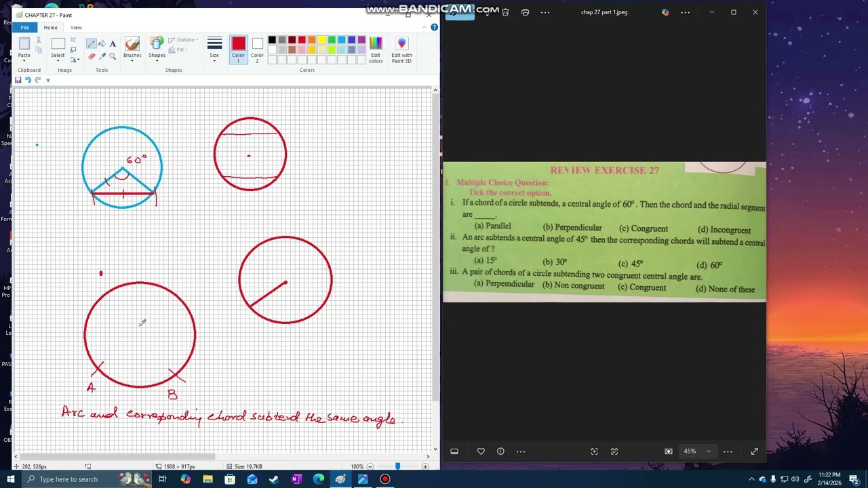
Task: Select the Text tool in Paint
Action: [x=113, y=43]
